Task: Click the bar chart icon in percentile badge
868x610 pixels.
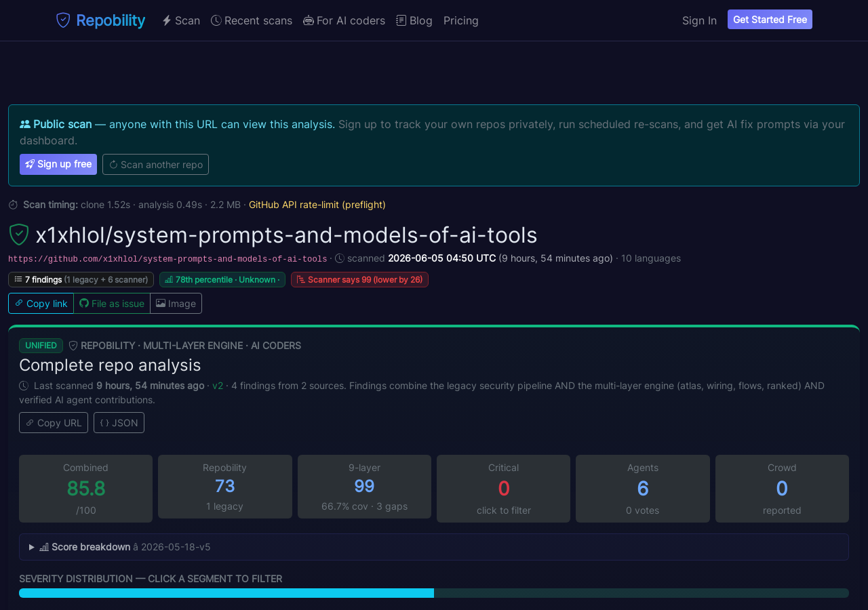Action: coord(169,279)
